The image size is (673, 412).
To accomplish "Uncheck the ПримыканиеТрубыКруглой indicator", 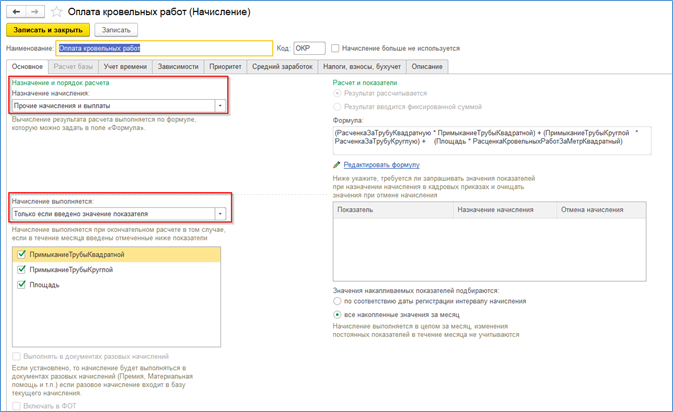I will point(21,270).
